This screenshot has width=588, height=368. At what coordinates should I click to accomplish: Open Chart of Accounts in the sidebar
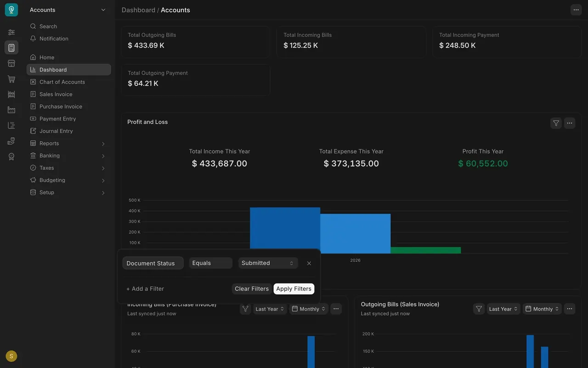68,82
